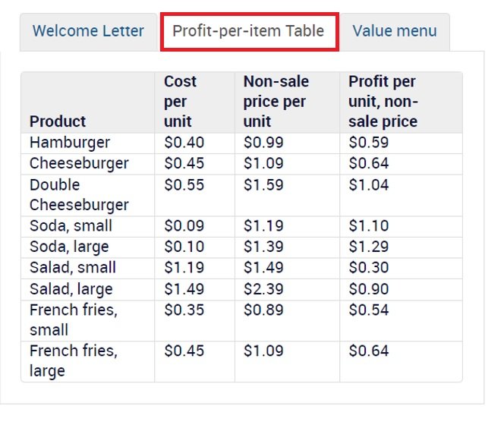This screenshot has width=504, height=428.
Task: Click the Non-sale price per unit header
Action: coord(276,101)
